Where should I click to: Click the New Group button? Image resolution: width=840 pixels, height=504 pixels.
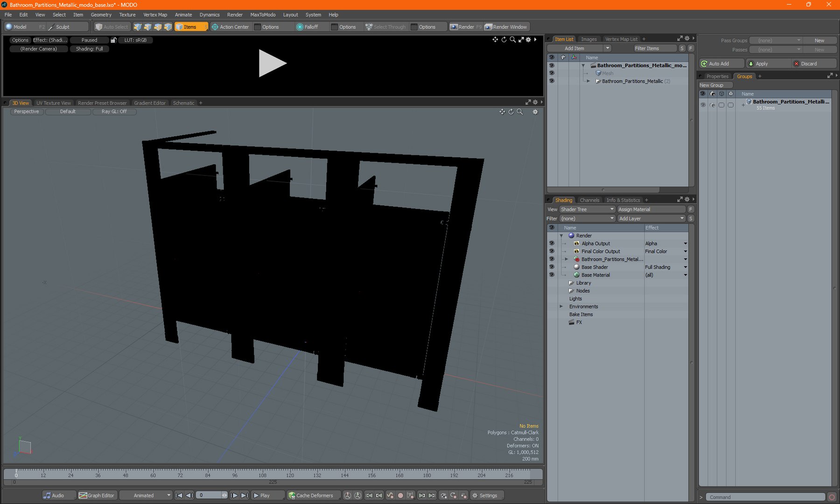[715, 85]
